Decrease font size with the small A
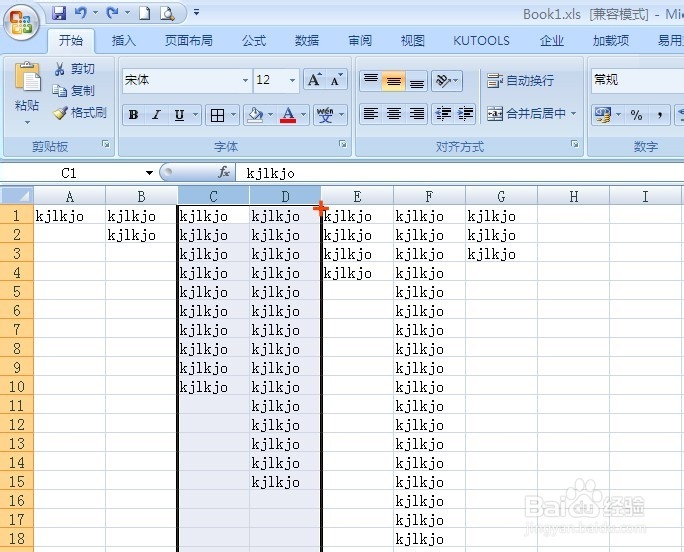The width and height of the screenshot is (684, 552). pyautogui.click(x=337, y=80)
